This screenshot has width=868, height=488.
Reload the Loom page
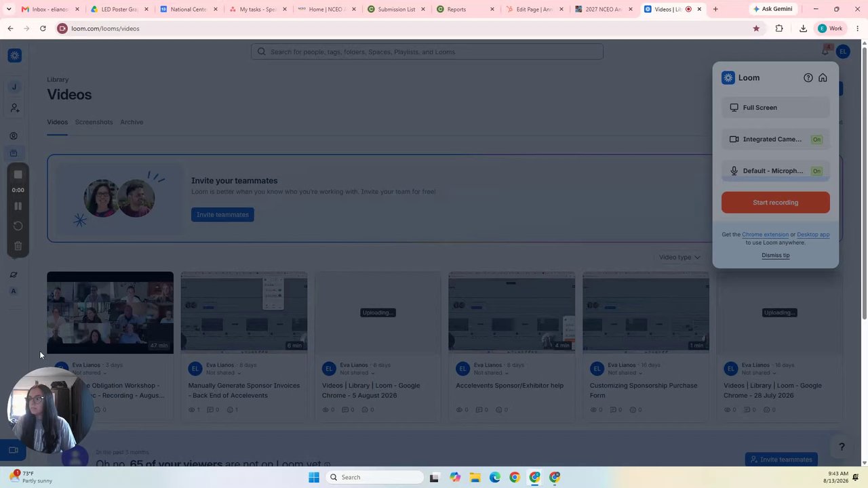[x=43, y=28]
